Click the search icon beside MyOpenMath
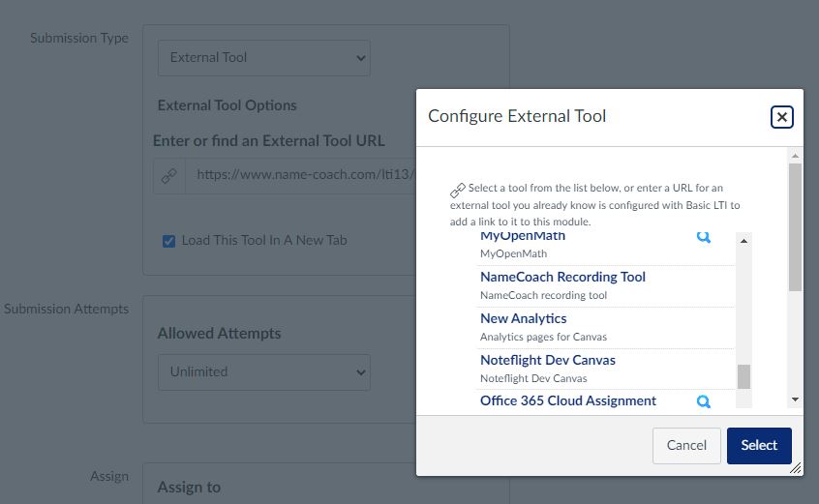This screenshot has height=504, width=819. [704, 237]
